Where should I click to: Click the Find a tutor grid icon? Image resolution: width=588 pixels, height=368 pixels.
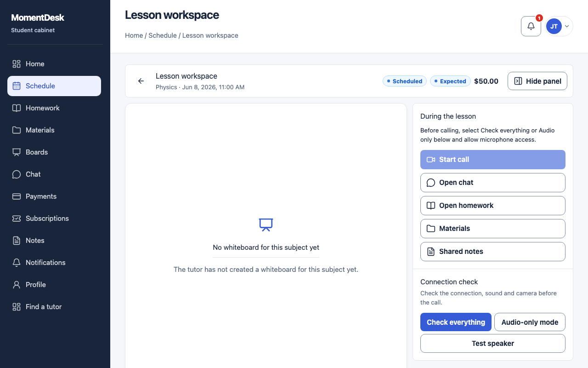[17, 307]
